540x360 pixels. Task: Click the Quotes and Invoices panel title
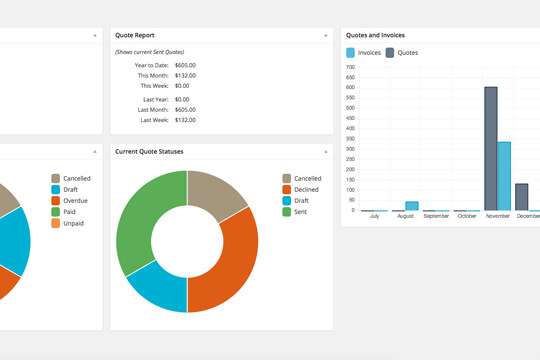(375, 35)
